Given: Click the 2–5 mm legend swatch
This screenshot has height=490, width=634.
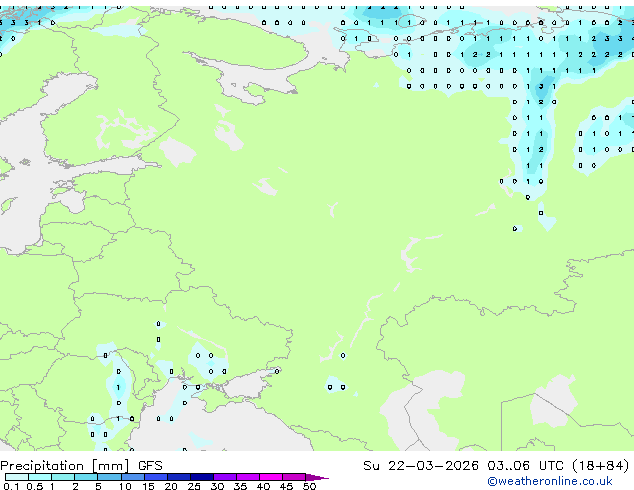Looking at the screenshot, I should [86, 477].
